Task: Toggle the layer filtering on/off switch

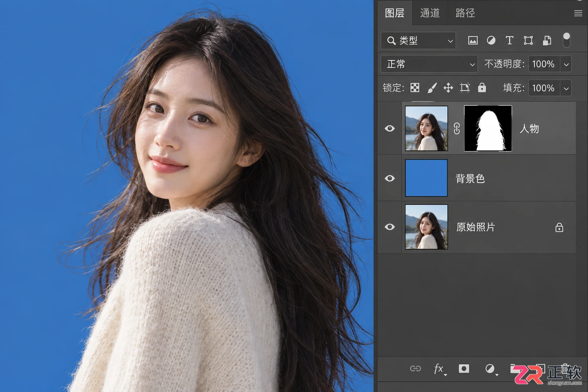Action: (566, 40)
